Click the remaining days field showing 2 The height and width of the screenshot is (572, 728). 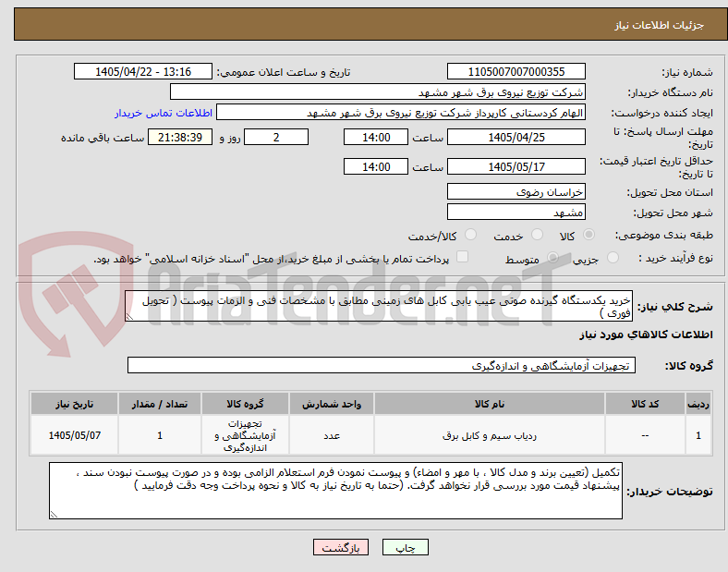click(x=276, y=137)
